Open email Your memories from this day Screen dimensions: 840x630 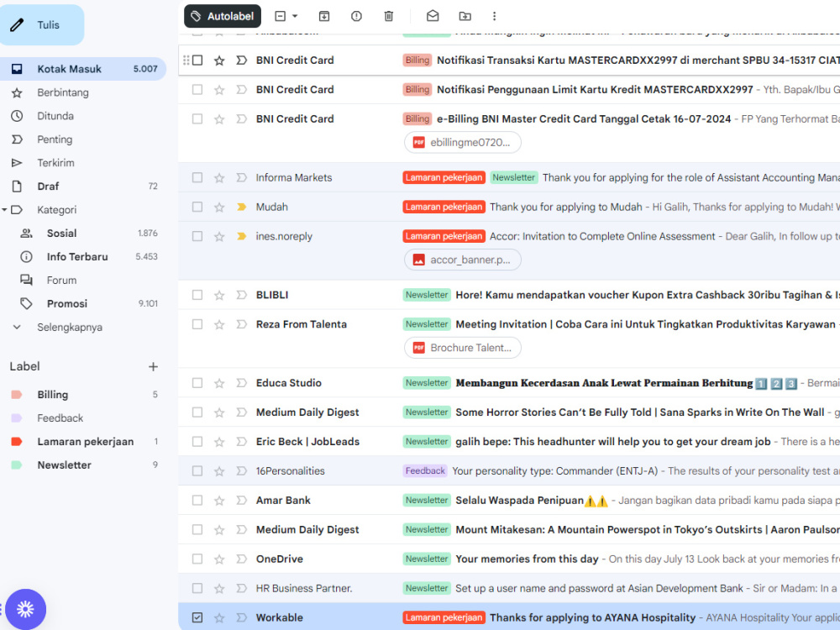point(527,559)
